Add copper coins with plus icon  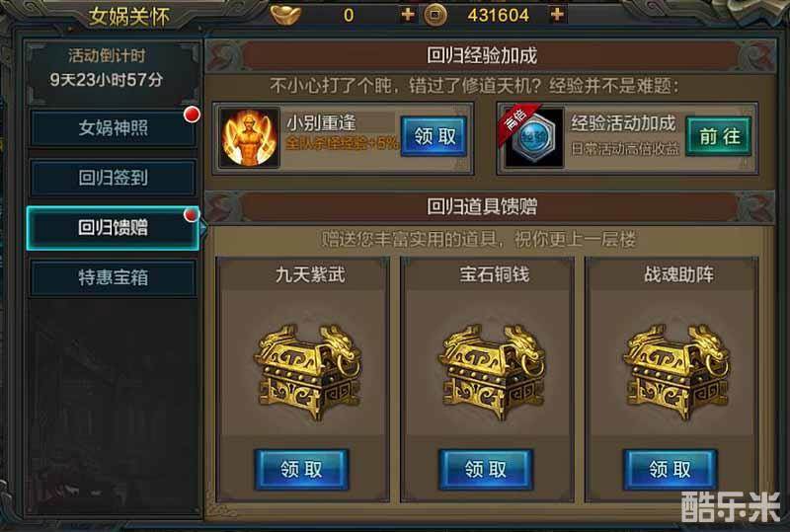point(557,15)
